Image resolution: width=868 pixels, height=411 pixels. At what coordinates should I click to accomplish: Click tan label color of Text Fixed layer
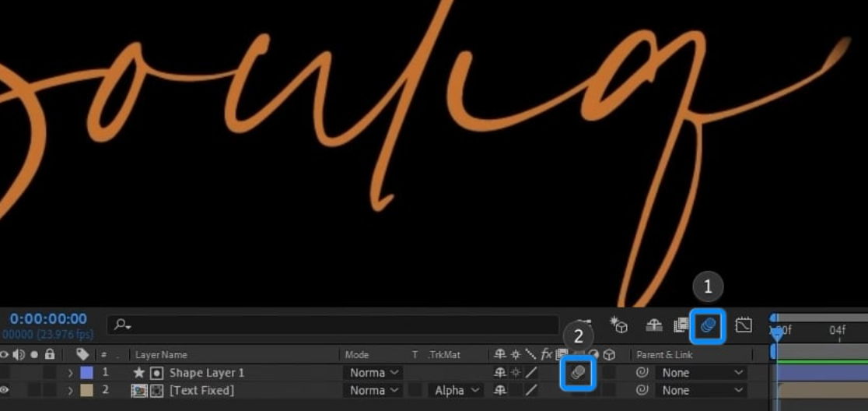point(87,391)
